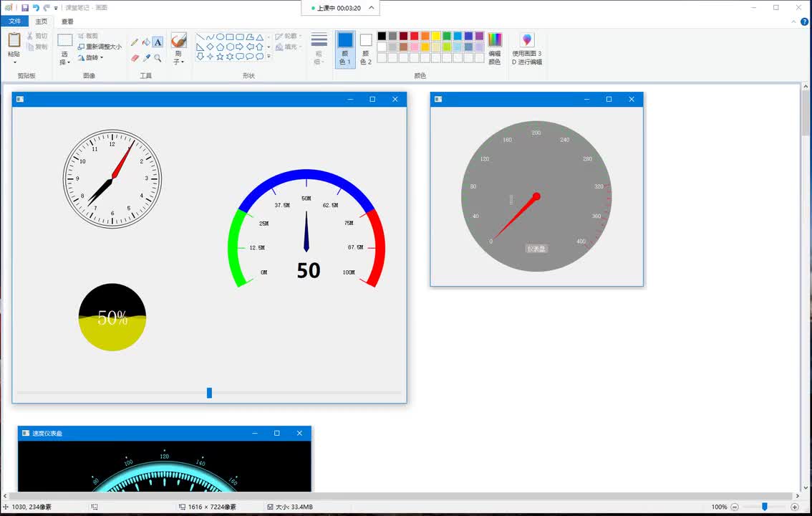This screenshot has width=812, height=516.
Task: Pick the green color swatch
Action: [447, 36]
